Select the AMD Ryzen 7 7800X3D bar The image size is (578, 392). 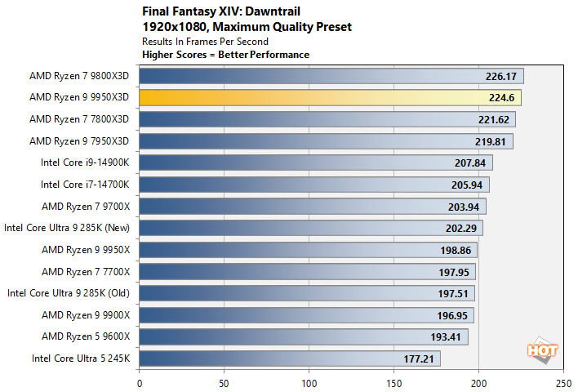pyautogui.click(x=327, y=119)
